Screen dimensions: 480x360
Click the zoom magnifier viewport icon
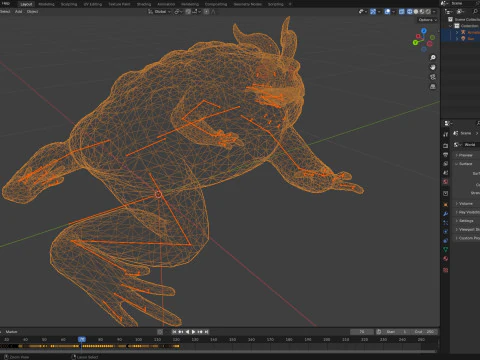[x=433, y=58]
